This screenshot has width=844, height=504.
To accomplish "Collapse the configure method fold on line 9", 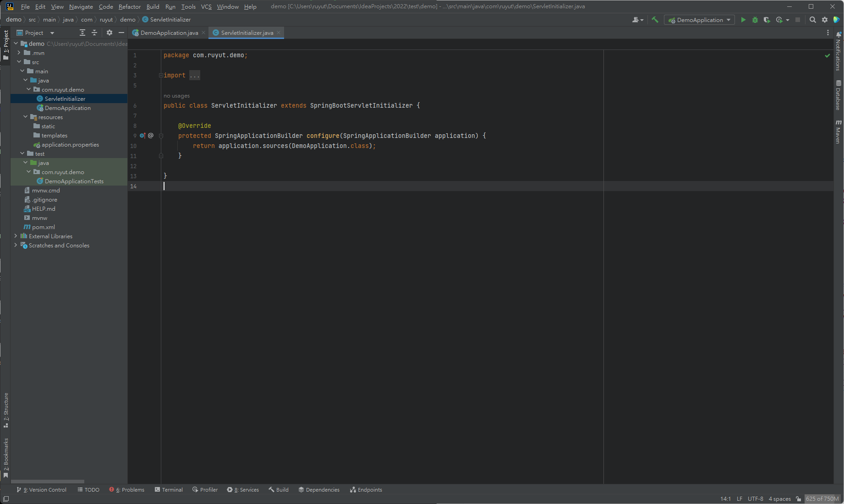I will pyautogui.click(x=161, y=136).
